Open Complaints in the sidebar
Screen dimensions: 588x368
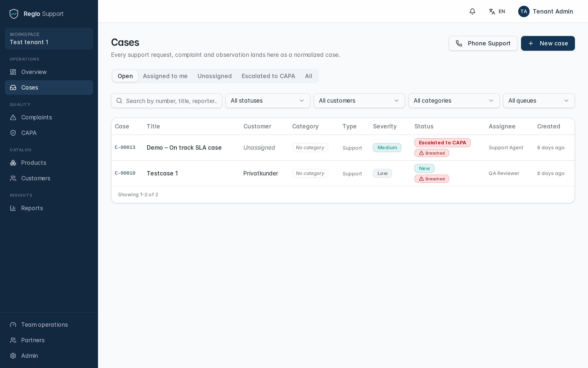(49, 118)
